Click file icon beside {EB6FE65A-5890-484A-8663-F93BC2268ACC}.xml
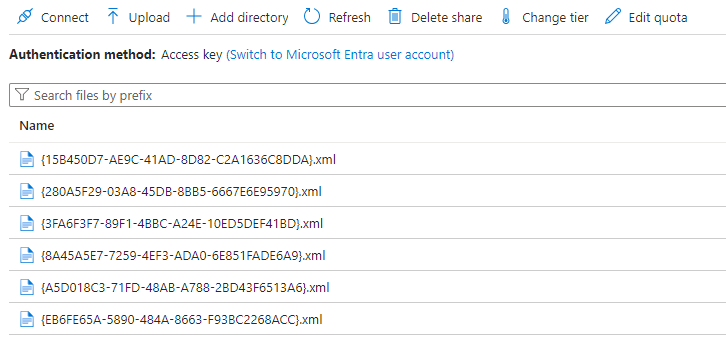 [x=27, y=319]
